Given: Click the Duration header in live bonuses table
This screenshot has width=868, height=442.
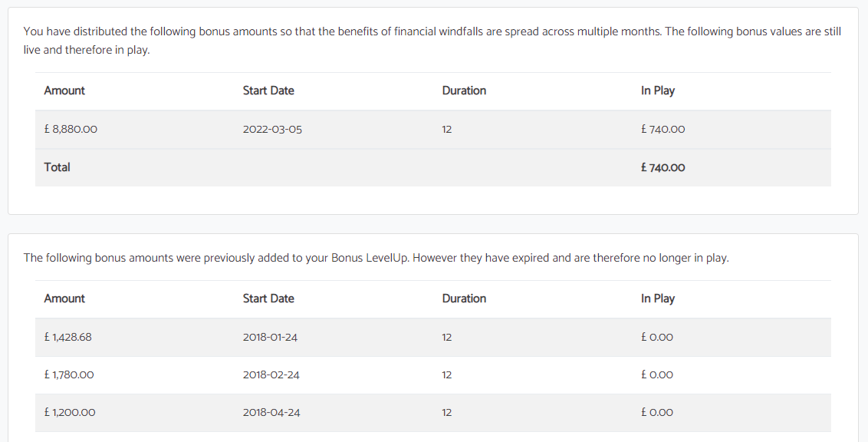Looking at the screenshot, I should click(x=464, y=91).
